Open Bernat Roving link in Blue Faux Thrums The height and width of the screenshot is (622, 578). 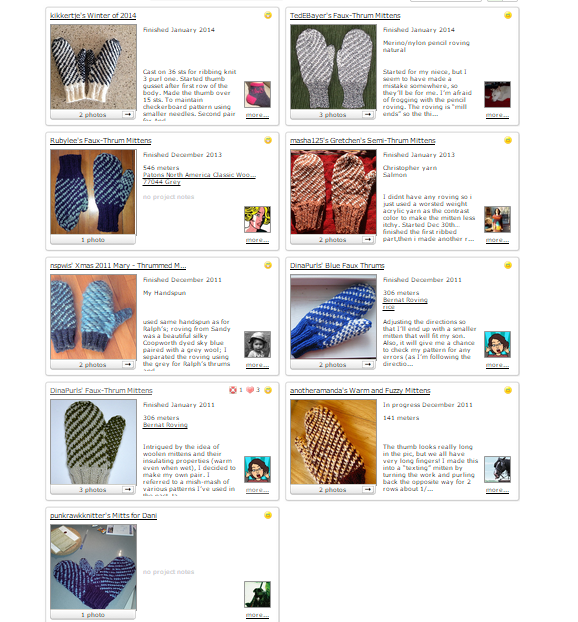[x=405, y=300]
